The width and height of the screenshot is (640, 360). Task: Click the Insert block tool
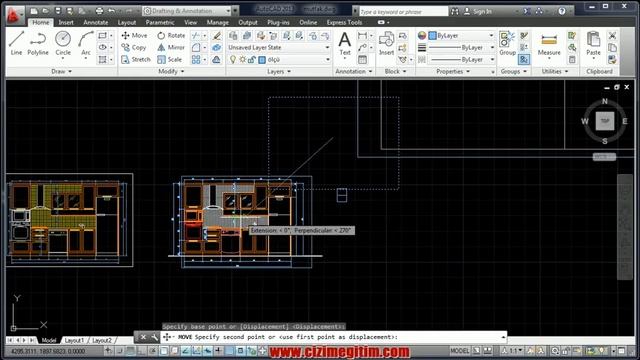[386, 43]
